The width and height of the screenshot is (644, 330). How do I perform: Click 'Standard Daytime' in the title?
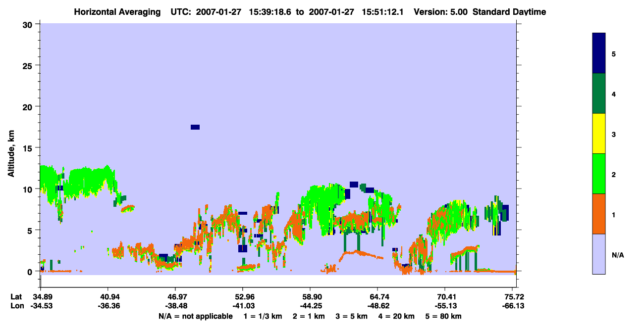509,12
